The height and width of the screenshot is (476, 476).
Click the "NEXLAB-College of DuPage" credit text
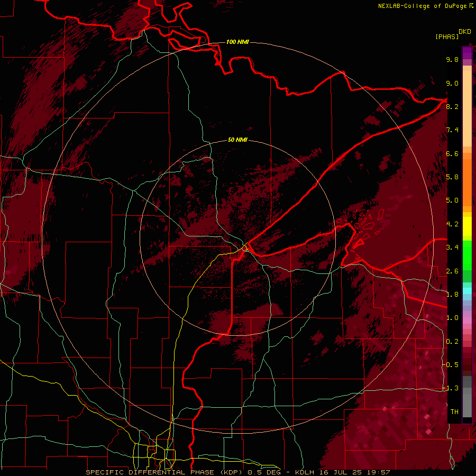[423, 6]
